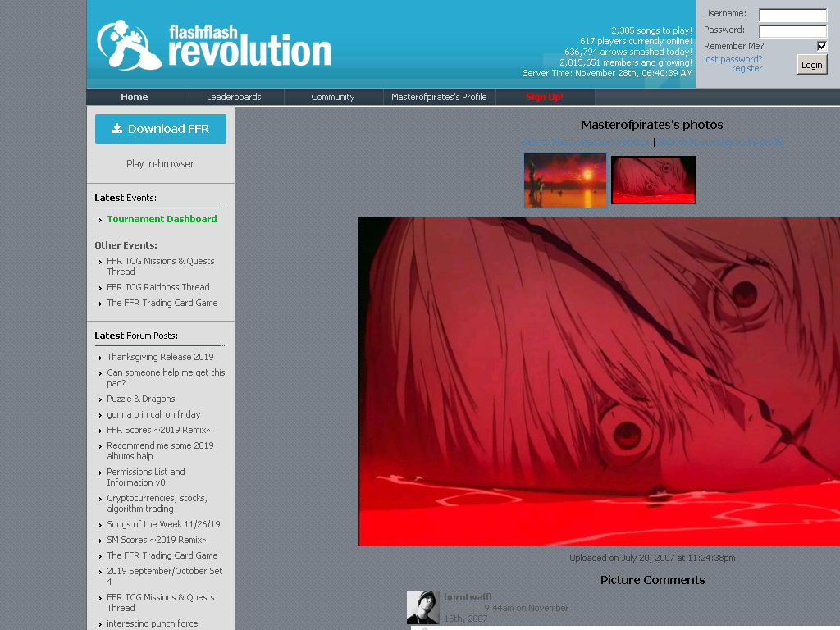
Task: Select the Home menu item
Action: (x=135, y=97)
